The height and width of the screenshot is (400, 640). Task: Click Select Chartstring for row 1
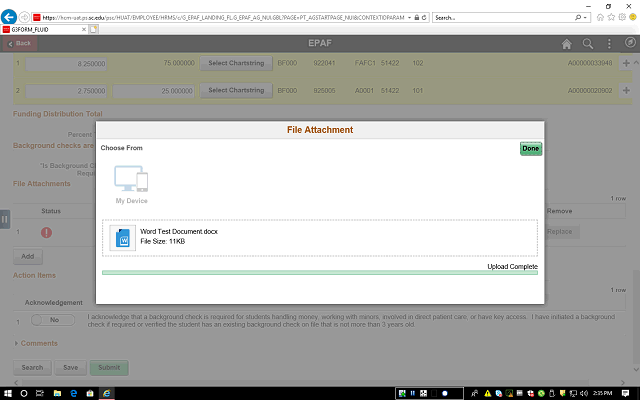236,63
